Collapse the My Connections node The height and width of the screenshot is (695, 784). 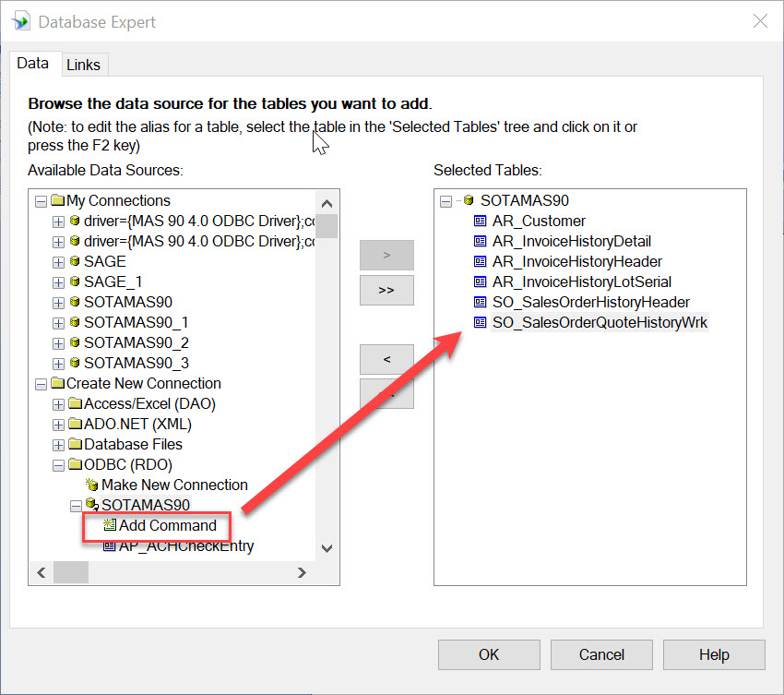pos(41,201)
